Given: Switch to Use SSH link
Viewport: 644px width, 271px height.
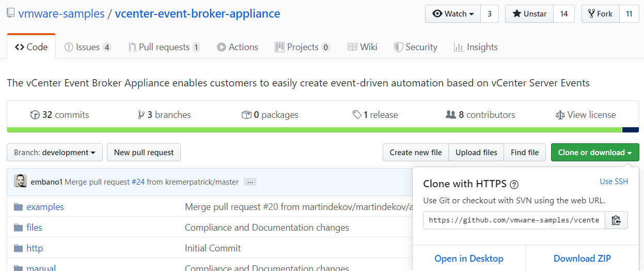Looking at the screenshot, I should point(614,182).
